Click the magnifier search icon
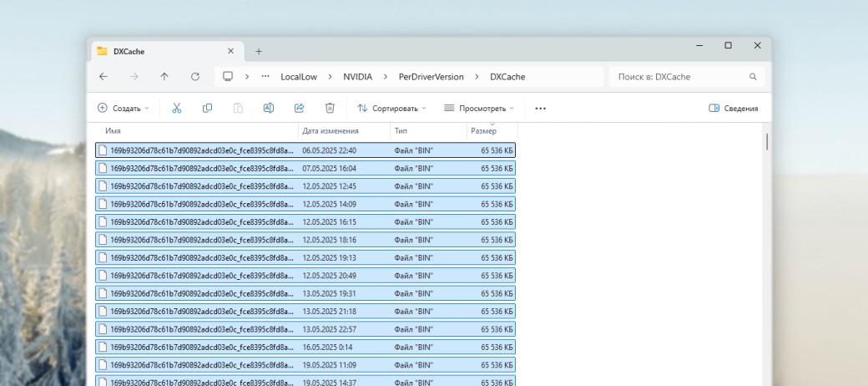 point(753,77)
